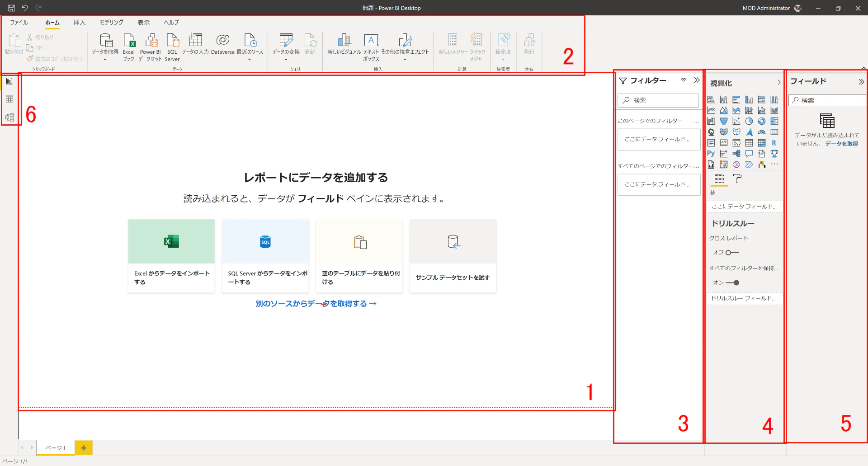The height and width of the screenshot is (466, 868).
Task: Add a new page with the plus button
Action: tap(84, 448)
